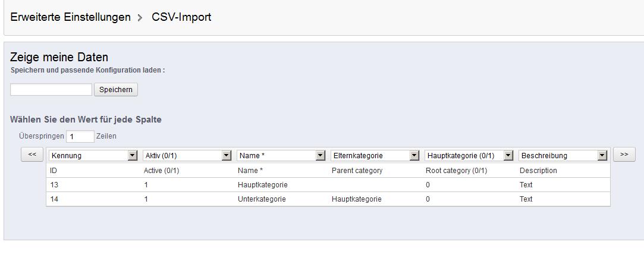Expand the Hauptkategorie (0/1) dropdown
This screenshot has height=270, width=644.
tap(469, 156)
